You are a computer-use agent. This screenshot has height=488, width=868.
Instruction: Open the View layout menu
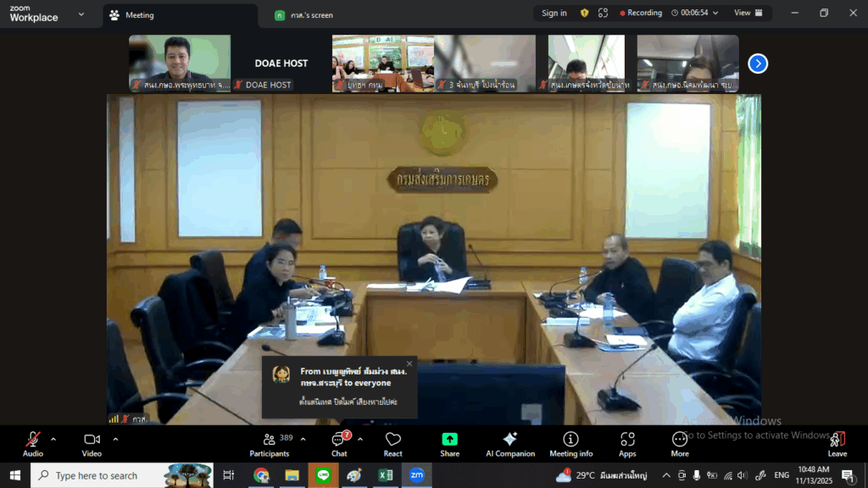747,14
